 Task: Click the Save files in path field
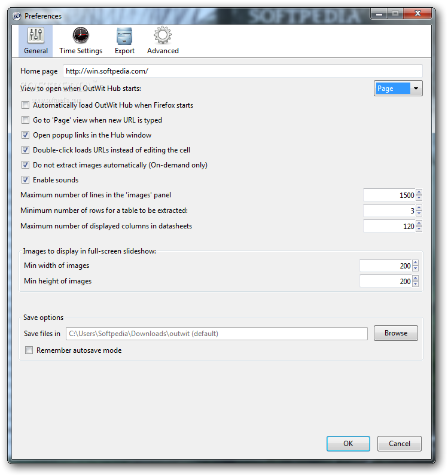point(217,334)
